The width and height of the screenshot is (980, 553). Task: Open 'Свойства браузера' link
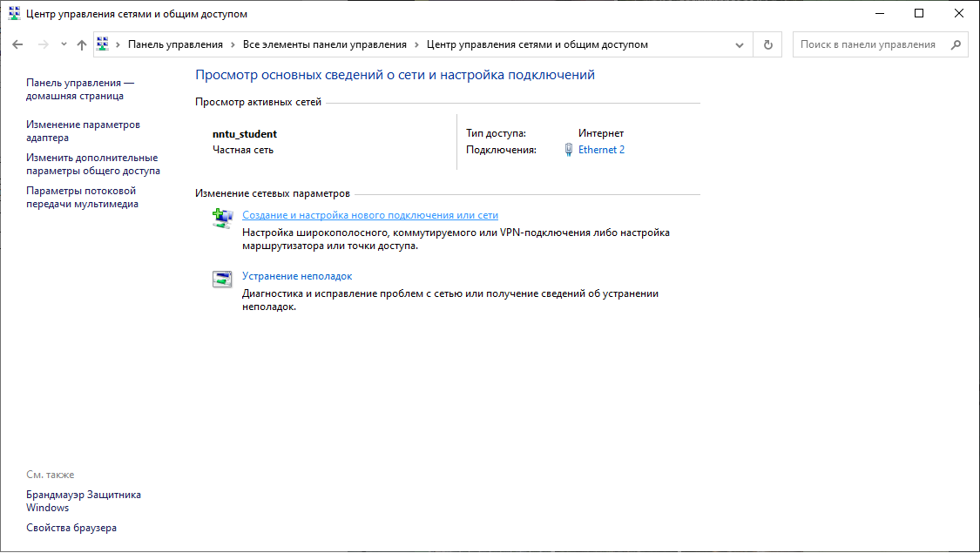click(x=71, y=528)
